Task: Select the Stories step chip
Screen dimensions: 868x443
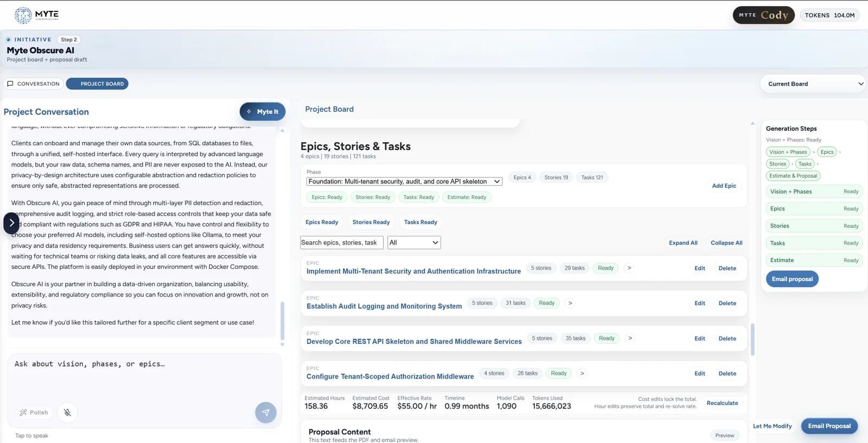Action: coord(777,164)
